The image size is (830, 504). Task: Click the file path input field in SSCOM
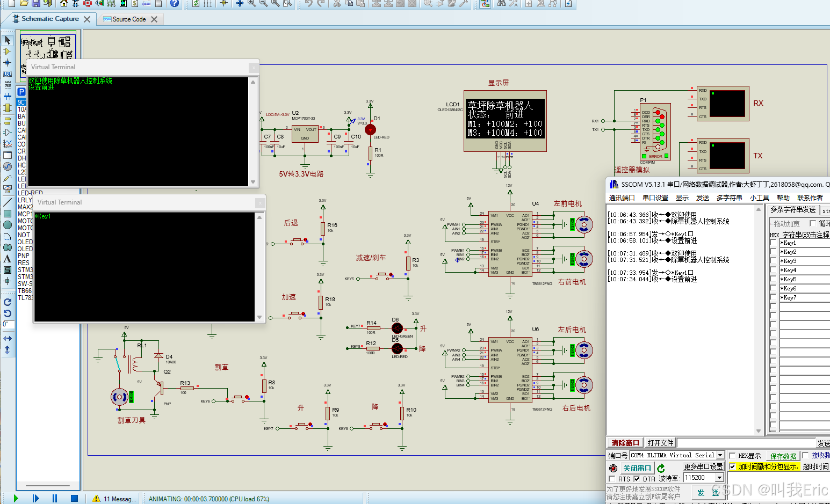(x=746, y=443)
